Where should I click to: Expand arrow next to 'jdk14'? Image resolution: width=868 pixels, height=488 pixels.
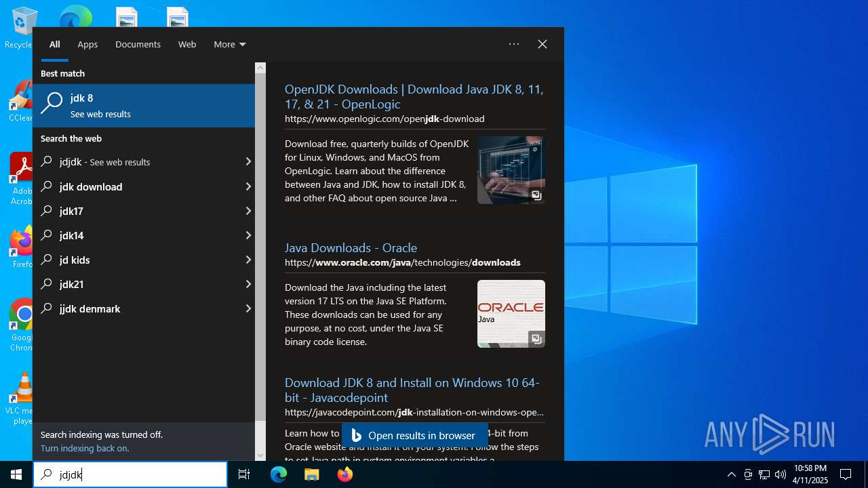pyautogui.click(x=248, y=235)
